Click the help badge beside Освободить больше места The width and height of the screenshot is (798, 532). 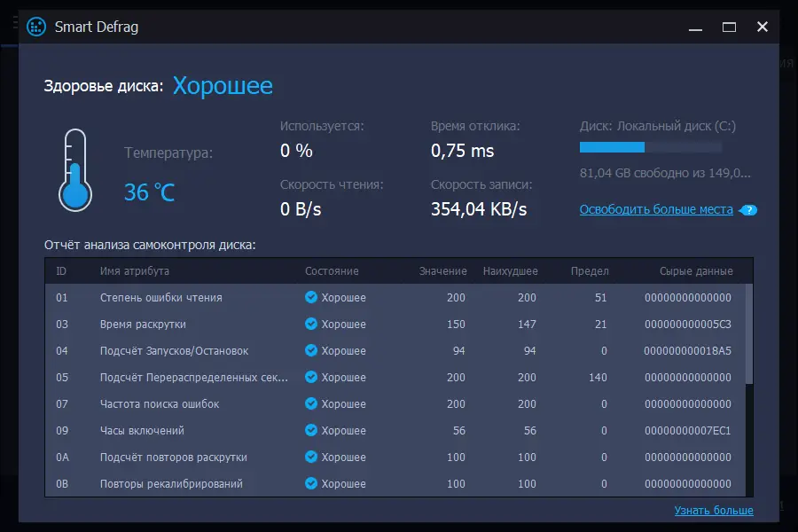[749, 210]
